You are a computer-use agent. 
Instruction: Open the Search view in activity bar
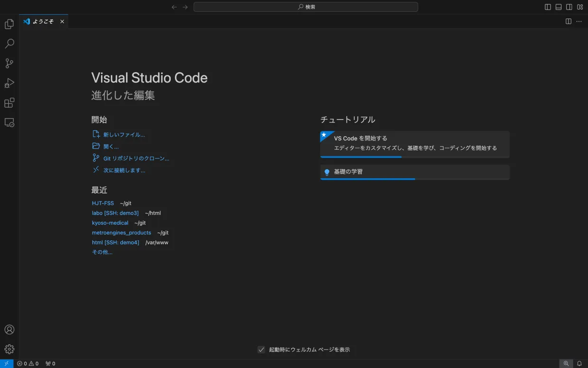[x=9, y=44]
